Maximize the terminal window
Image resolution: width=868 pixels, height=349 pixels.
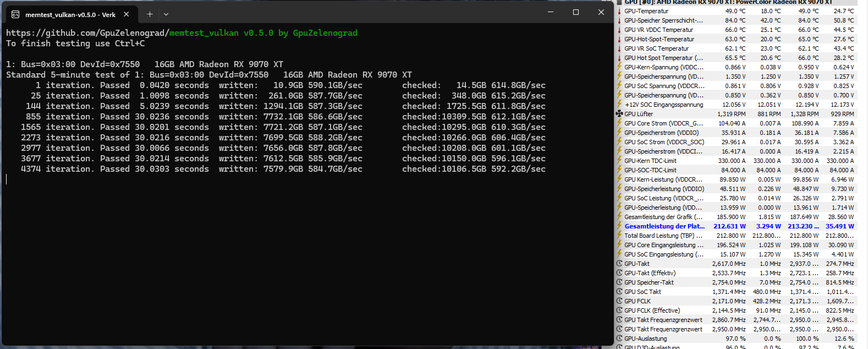[576, 12]
